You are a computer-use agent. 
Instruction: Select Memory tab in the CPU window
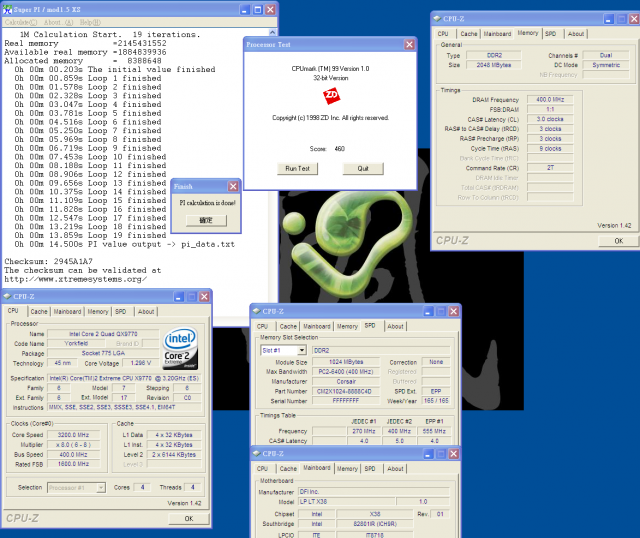pyautogui.click(x=98, y=311)
